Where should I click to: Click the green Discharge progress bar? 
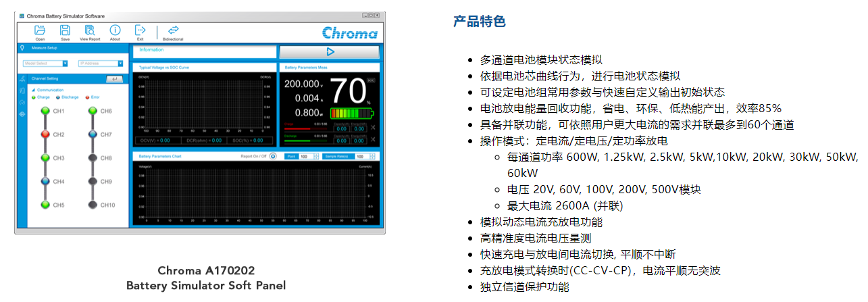point(305,140)
